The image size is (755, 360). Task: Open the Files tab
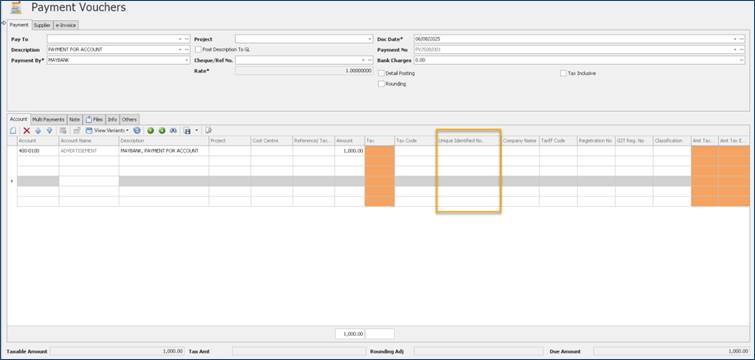[x=94, y=119]
